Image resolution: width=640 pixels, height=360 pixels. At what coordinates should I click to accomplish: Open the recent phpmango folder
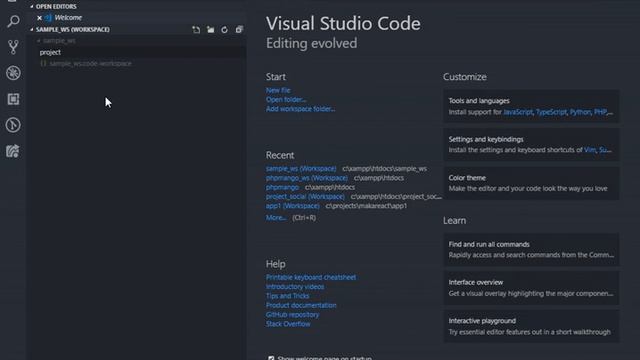coord(282,187)
